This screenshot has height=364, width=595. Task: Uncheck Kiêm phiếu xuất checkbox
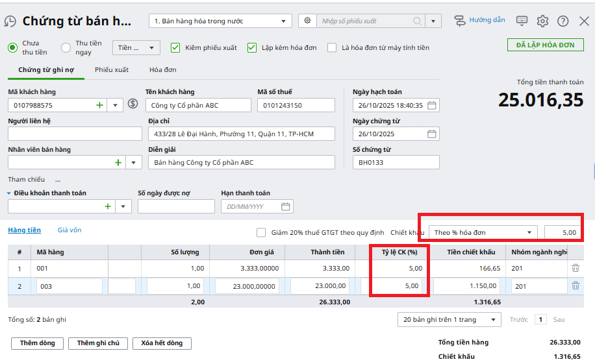pos(175,47)
